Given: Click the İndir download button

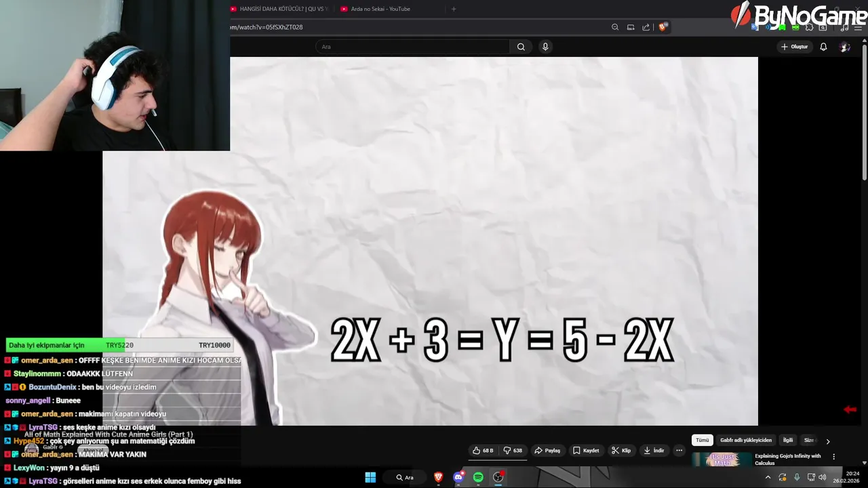Looking at the screenshot, I should point(654,450).
